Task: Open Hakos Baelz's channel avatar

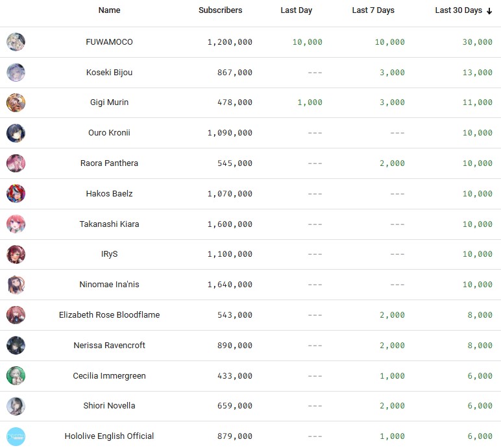Action: click(16, 194)
